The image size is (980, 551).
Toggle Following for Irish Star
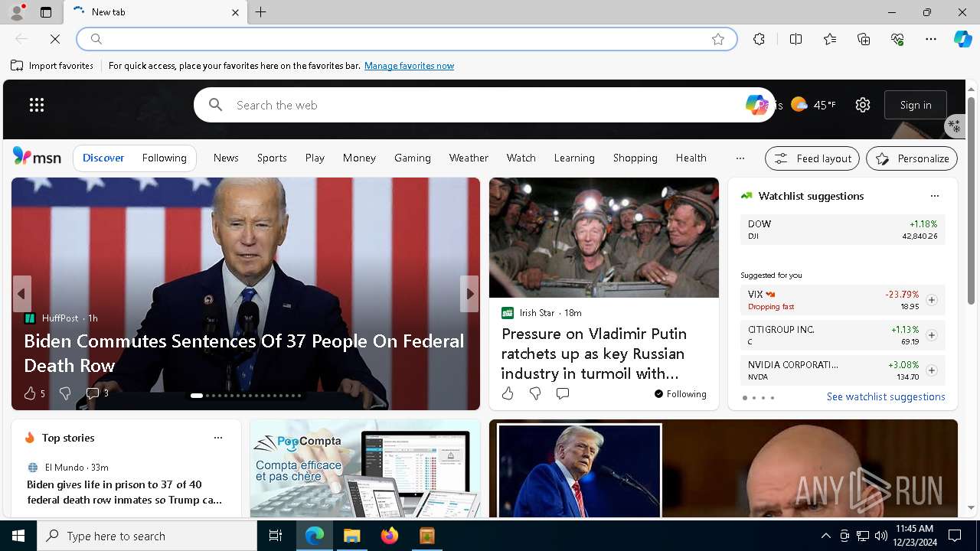(x=680, y=394)
